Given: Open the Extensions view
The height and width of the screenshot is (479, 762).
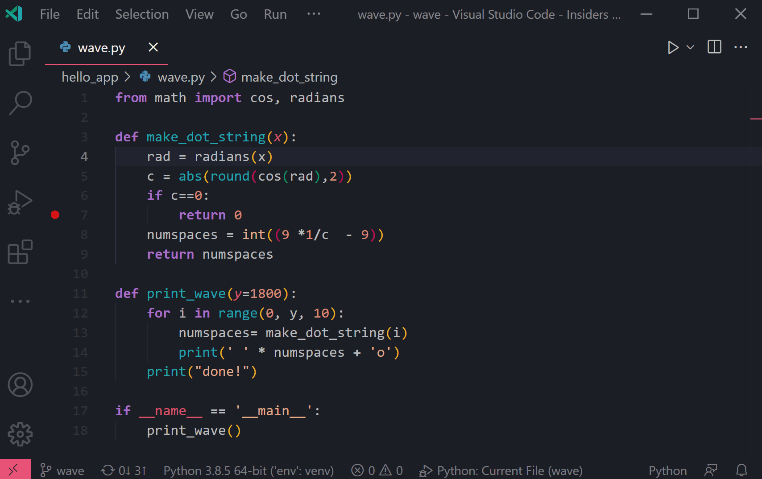Looking at the screenshot, I should point(20,252).
